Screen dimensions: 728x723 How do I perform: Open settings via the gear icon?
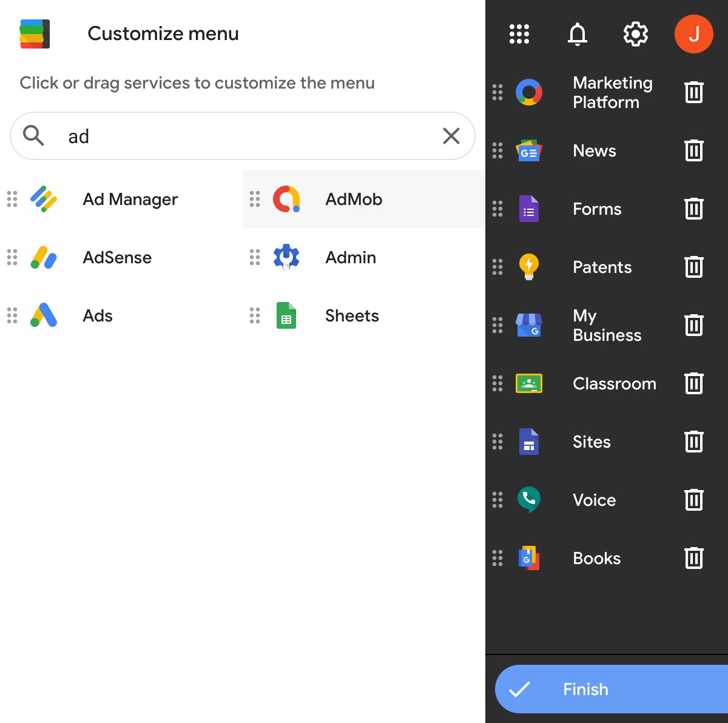click(x=635, y=34)
